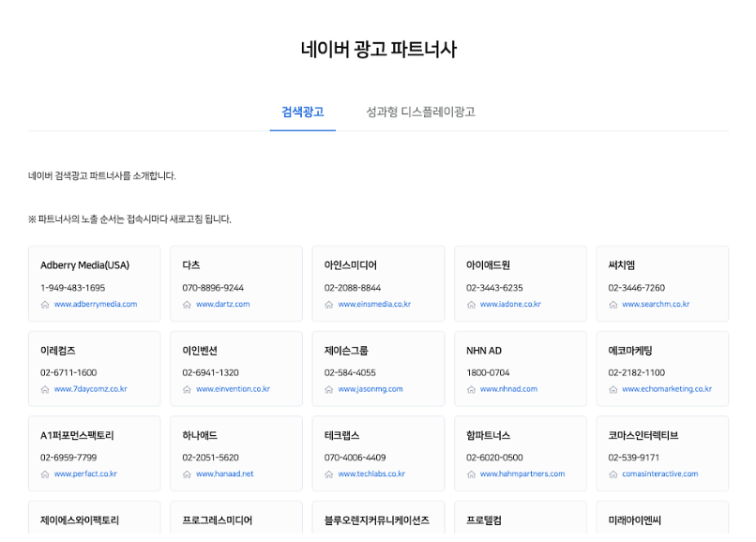Click home icon beside www.iadone.co.kr
The width and height of the screenshot is (756, 542).
471,305
